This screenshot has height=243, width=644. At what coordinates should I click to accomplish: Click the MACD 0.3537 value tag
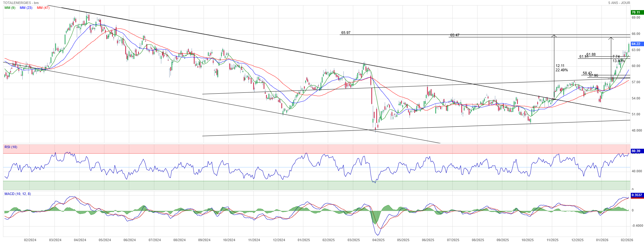(636, 195)
